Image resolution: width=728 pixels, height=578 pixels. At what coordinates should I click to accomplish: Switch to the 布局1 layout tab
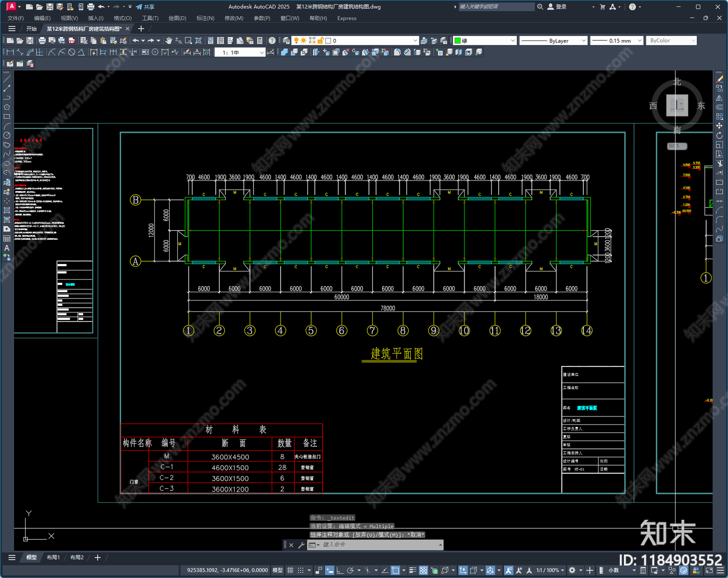53,557
